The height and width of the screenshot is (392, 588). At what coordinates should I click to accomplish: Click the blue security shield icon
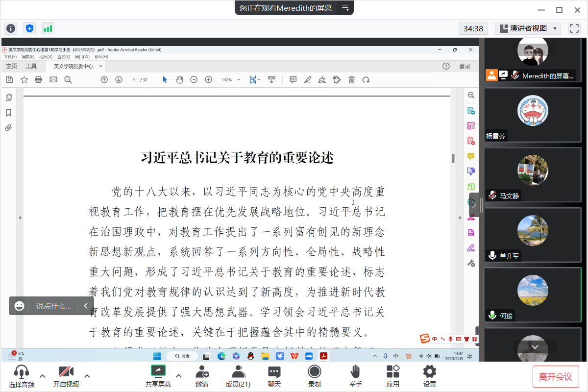point(29,28)
